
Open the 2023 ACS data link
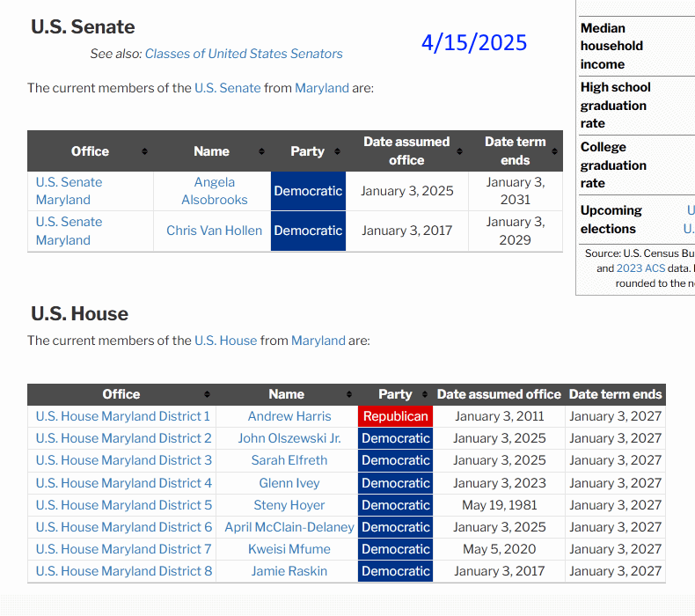[x=640, y=268]
